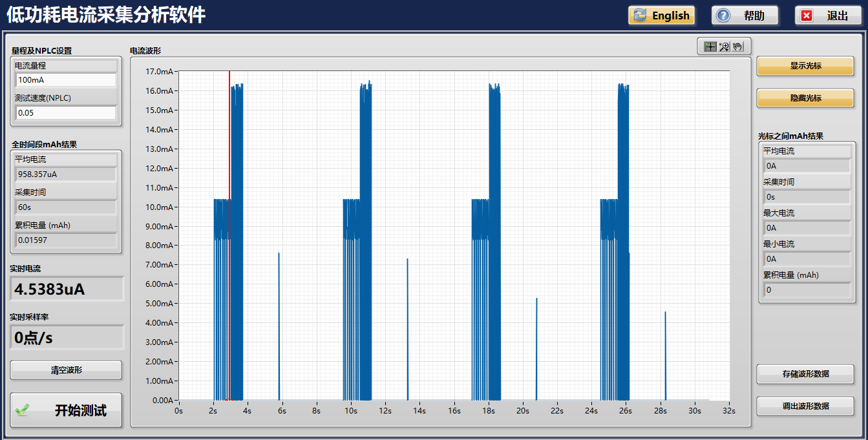Screen dimensions: 868x440
Task: Click the English language switch button
Action: click(661, 16)
